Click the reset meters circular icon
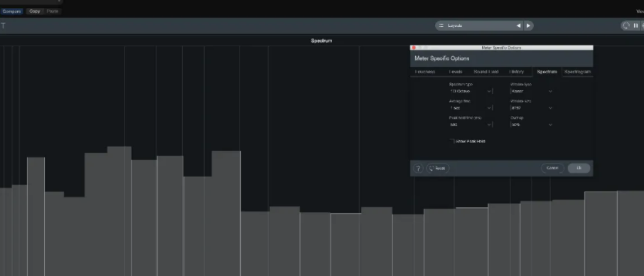 pyautogui.click(x=626, y=26)
